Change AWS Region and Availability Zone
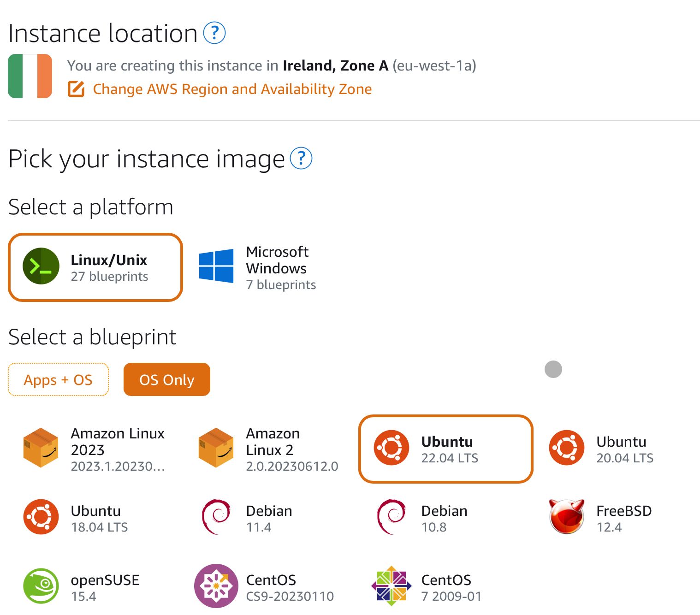700x615 pixels. click(232, 89)
